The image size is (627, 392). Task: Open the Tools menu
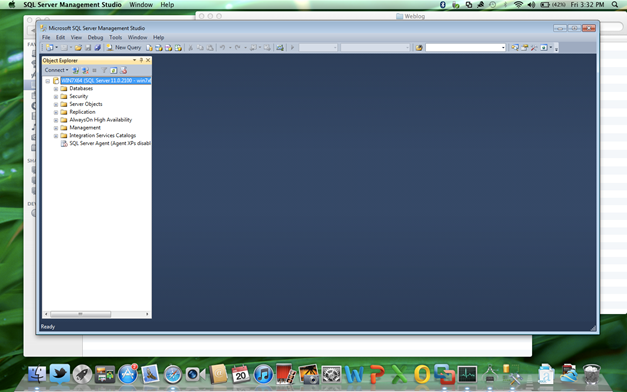tap(116, 37)
